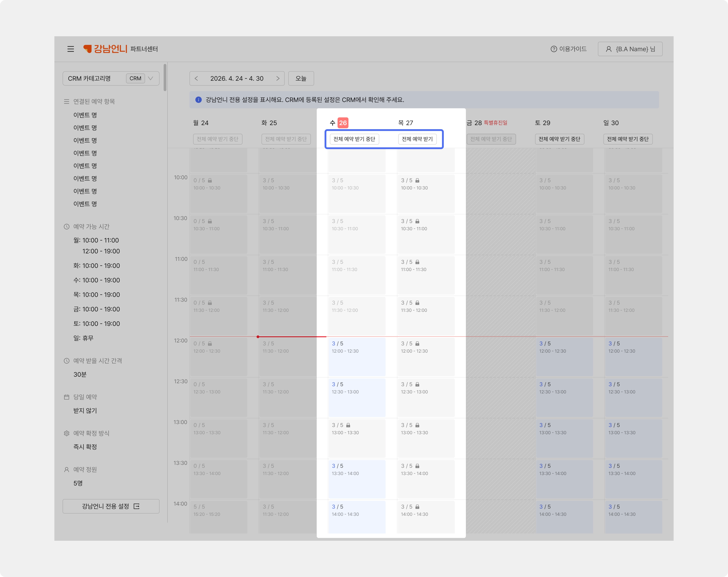This screenshot has width=728, height=577.
Task: Go to next week arrow
Action: coord(278,78)
